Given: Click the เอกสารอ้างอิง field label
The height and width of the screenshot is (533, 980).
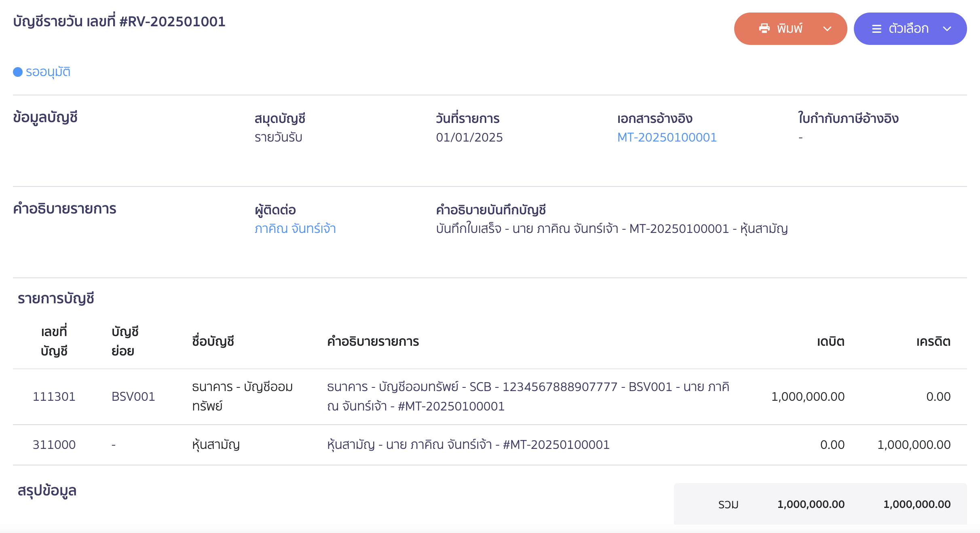Looking at the screenshot, I should tap(655, 118).
